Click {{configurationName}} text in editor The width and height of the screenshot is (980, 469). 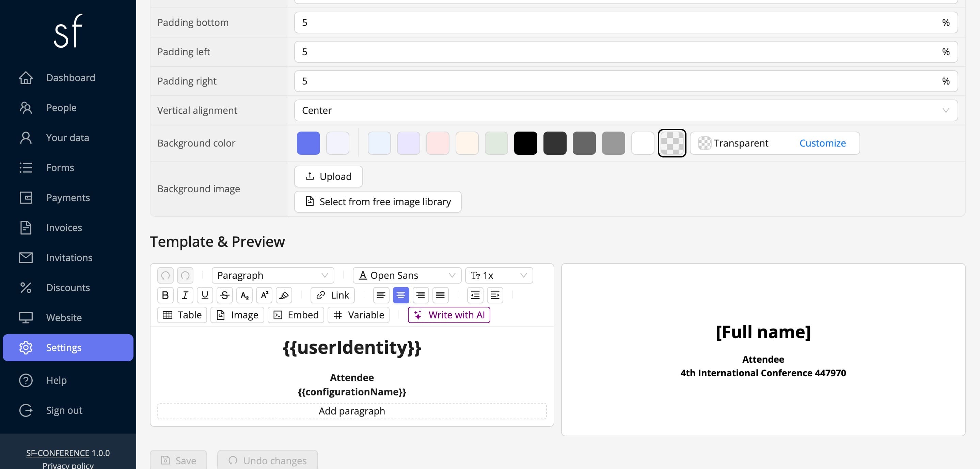coord(352,392)
